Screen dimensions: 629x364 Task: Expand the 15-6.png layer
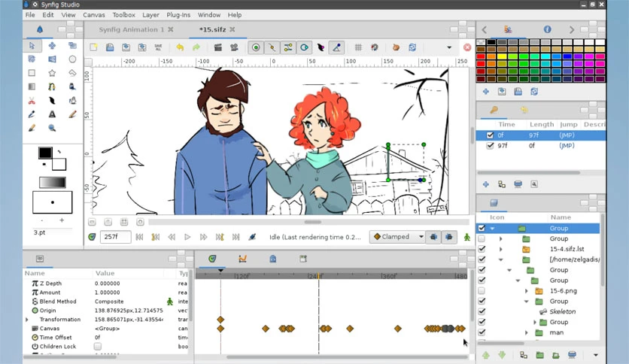click(527, 290)
